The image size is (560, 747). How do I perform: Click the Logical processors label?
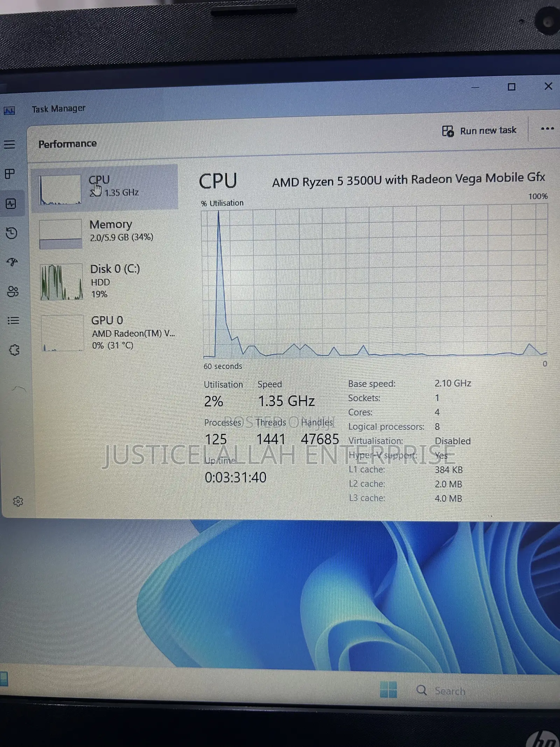pyautogui.click(x=386, y=427)
